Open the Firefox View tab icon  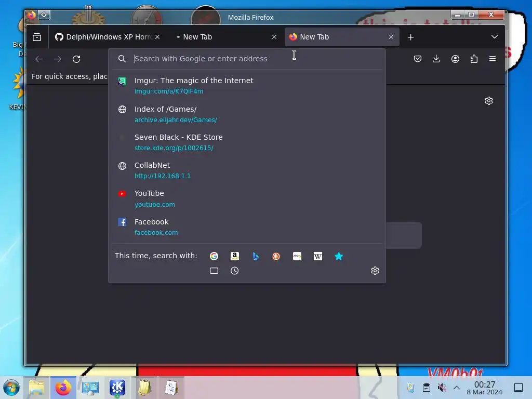click(x=37, y=37)
